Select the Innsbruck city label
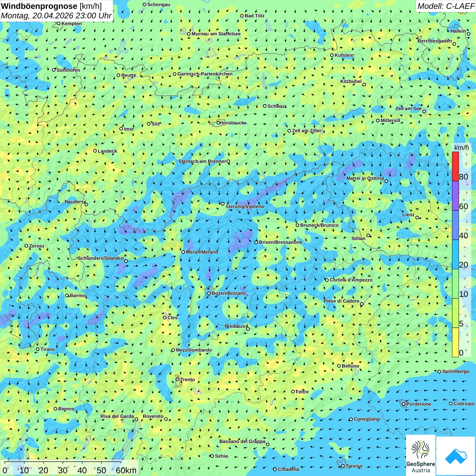The image size is (476, 476). pos(233,123)
